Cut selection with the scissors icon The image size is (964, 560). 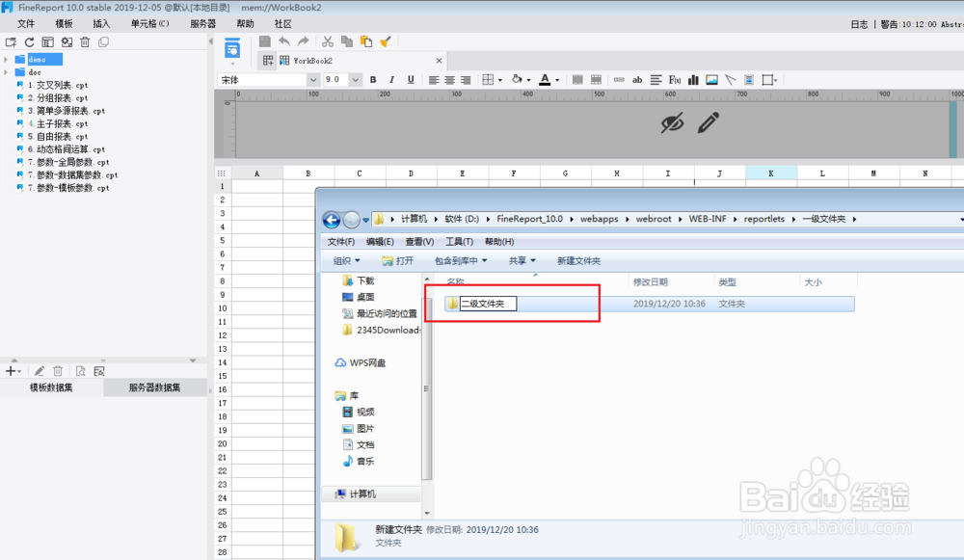328,41
